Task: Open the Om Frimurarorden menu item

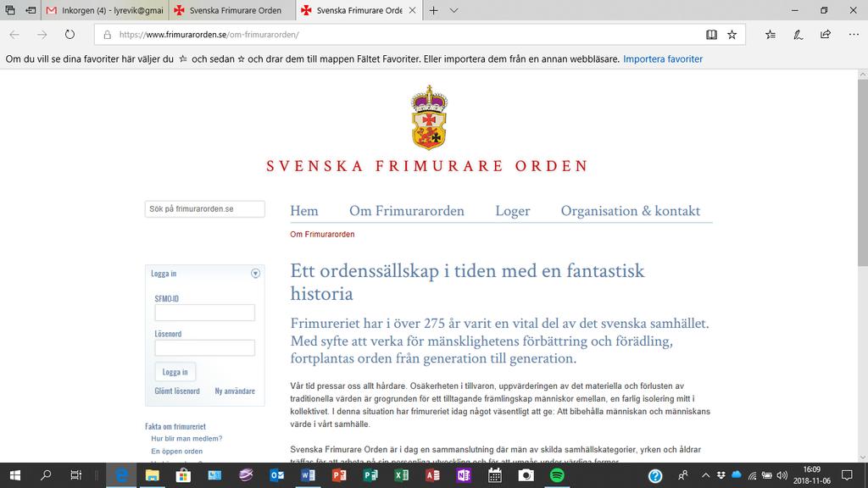Action: [x=406, y=211]
